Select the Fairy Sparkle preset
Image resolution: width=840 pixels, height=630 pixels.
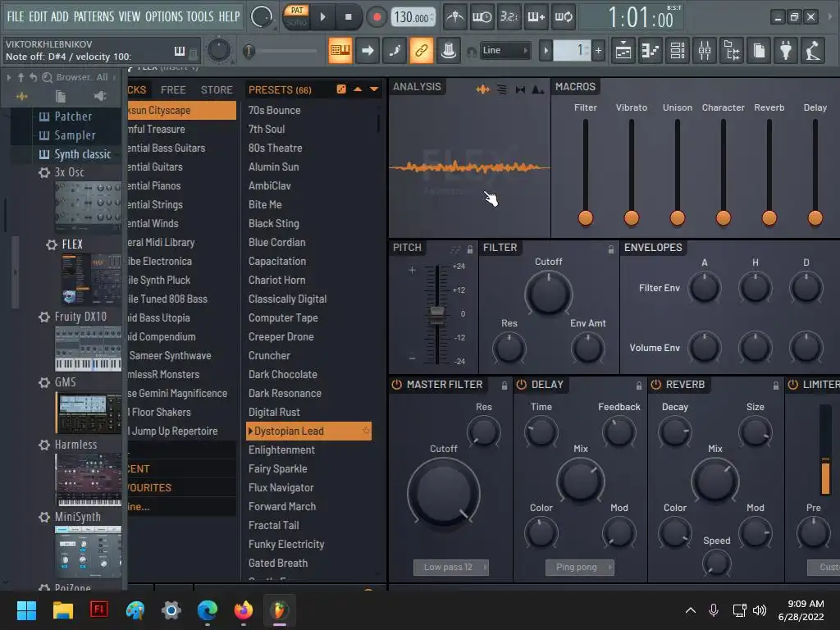click(x=277, y=468)
